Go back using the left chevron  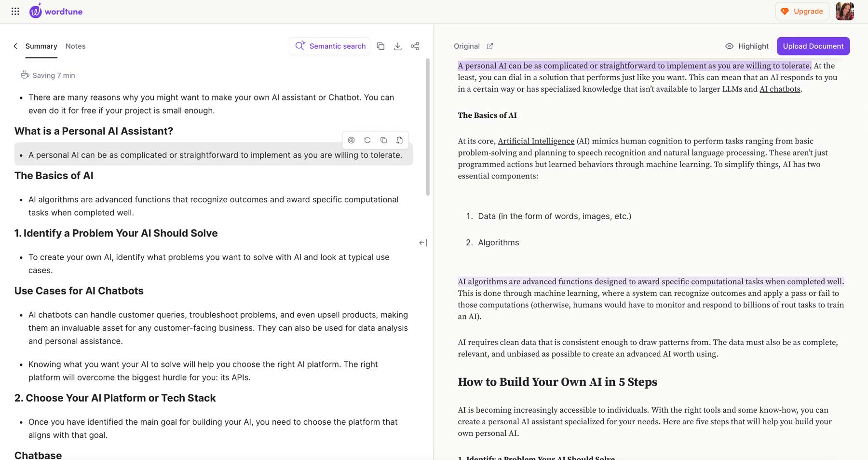point(15,46)
